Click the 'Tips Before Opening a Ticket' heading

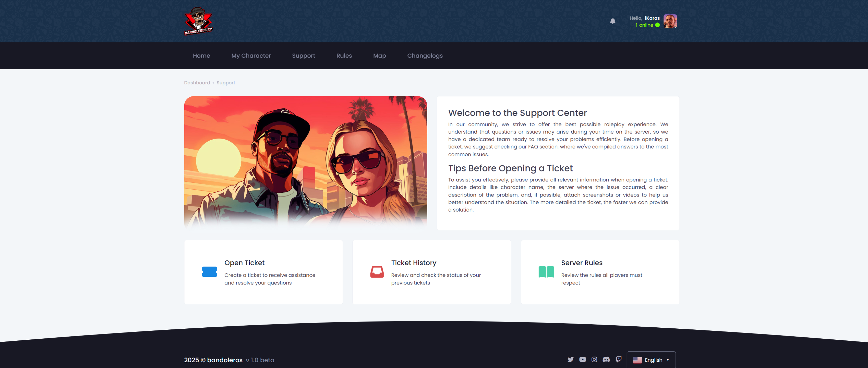click(x=510, y=168)
